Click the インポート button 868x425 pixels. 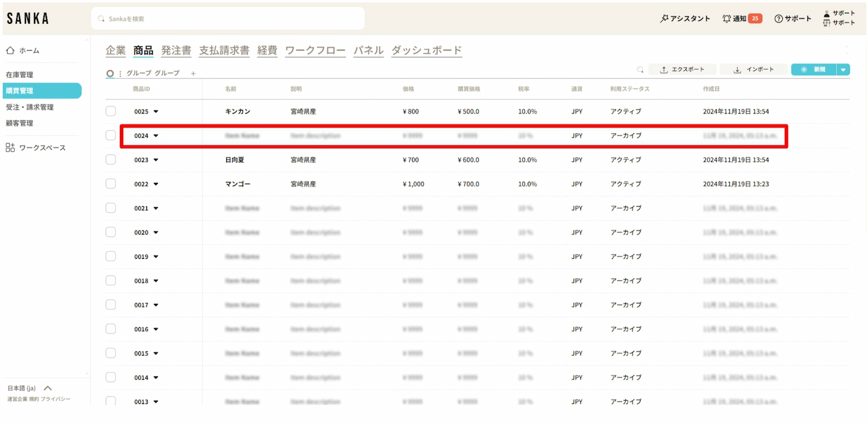(754, 69)
